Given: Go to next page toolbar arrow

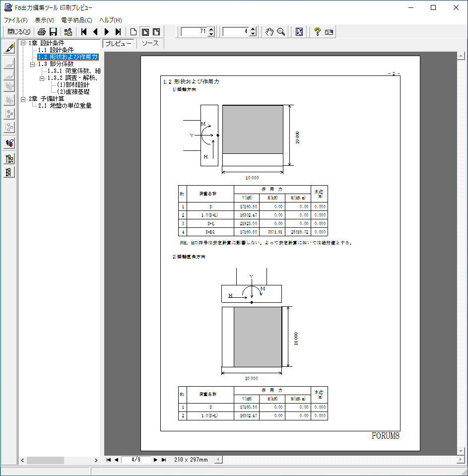Looking at the screenshot, I should click(x=107, y=32).
